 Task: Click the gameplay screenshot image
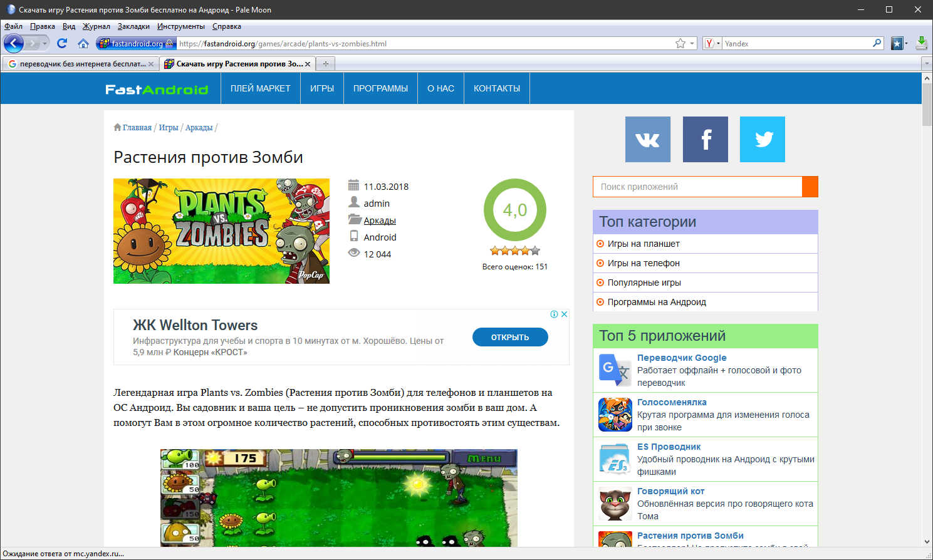click(x=339, y=498)
